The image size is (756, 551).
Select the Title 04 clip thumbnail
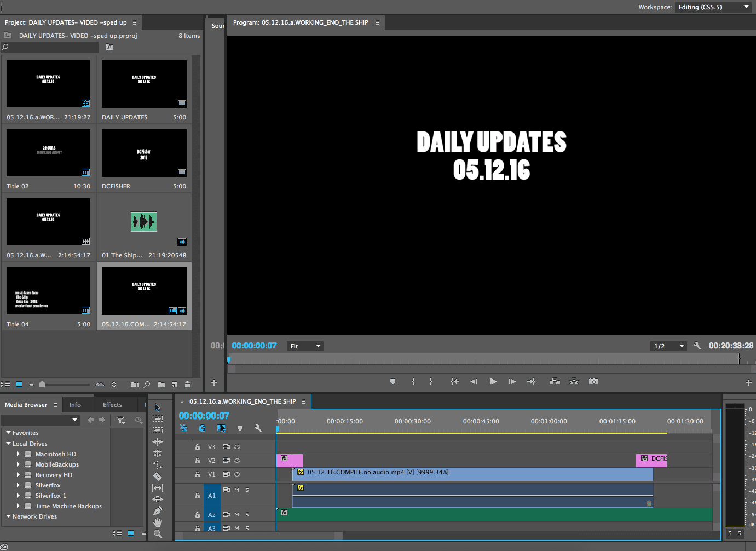[x=49, y=291]
